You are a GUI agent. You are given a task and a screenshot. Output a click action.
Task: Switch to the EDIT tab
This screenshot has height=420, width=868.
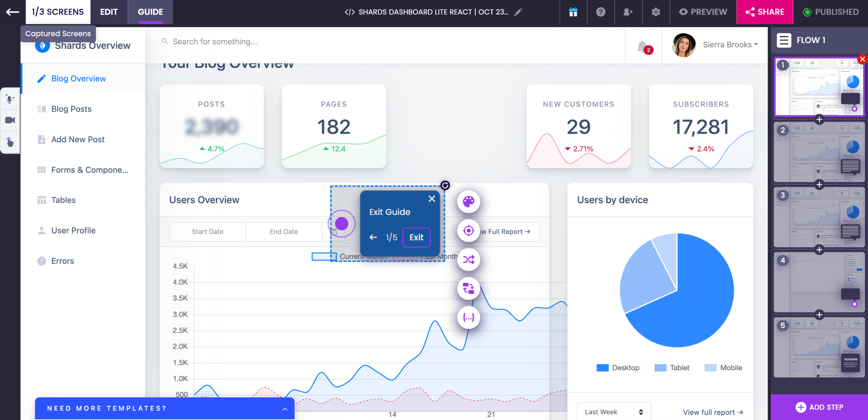coord(109,12)
